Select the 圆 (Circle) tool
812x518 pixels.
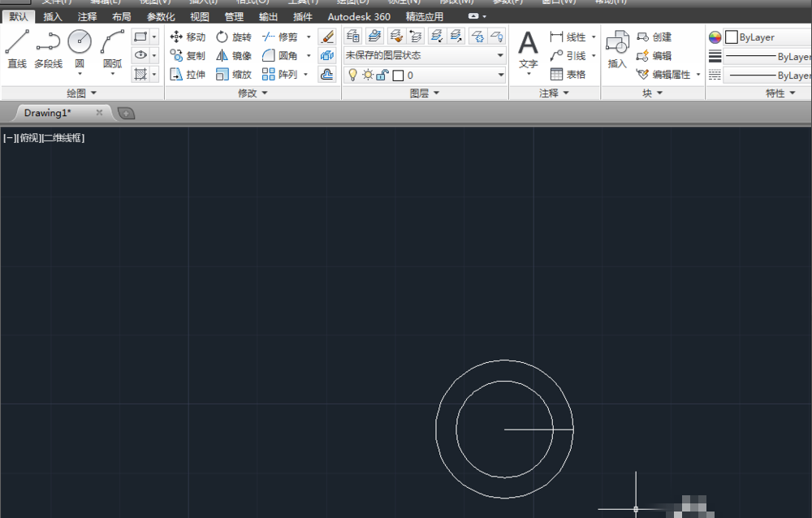tap(80, 48)
